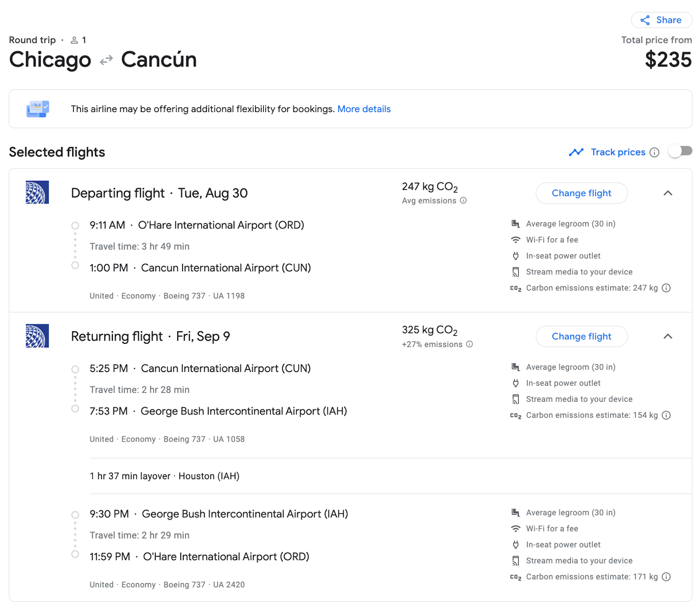Change the departing flight
Viewport: 700px width, 607px height.
click(581, 193)
